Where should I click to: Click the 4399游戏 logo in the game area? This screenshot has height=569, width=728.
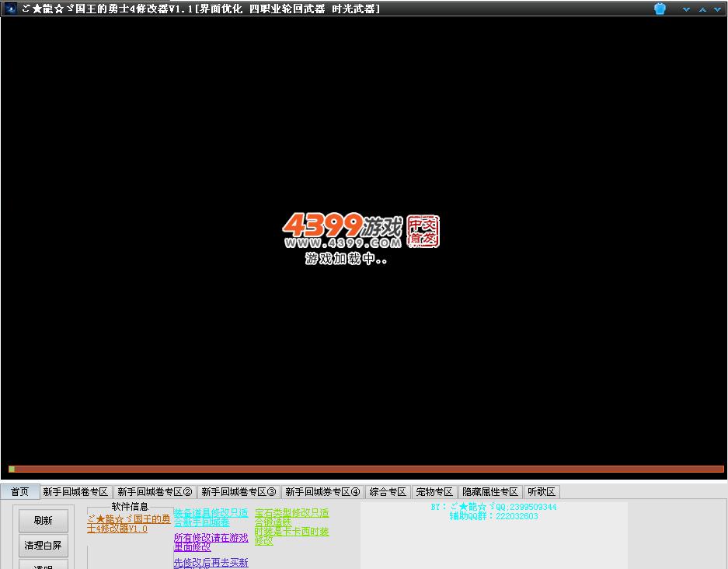[x=342, y=231]
